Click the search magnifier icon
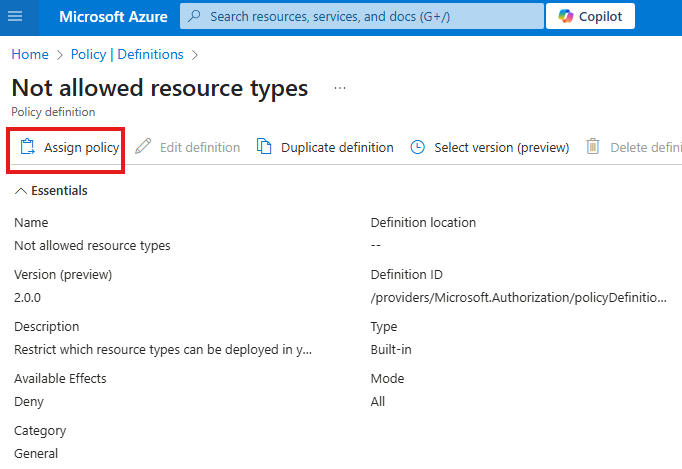 tap(194, 16)
